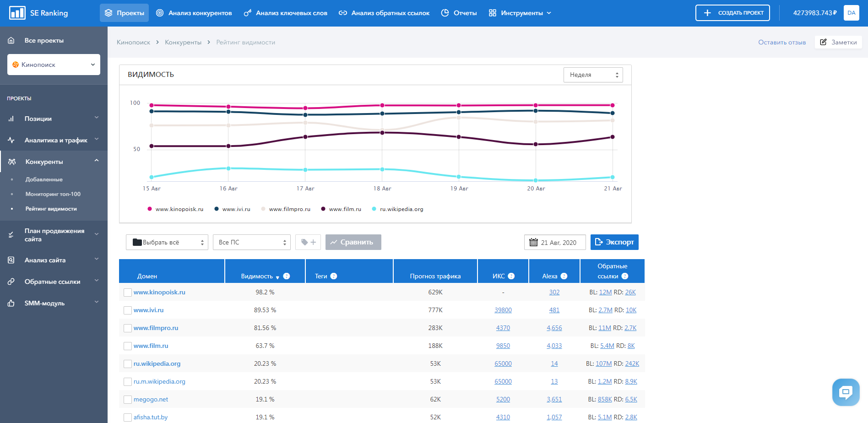The height and width of the screenshot is (423, 868).
Task: Expand Аналитика и трафик sidebar section
Action: click(54, 140)
